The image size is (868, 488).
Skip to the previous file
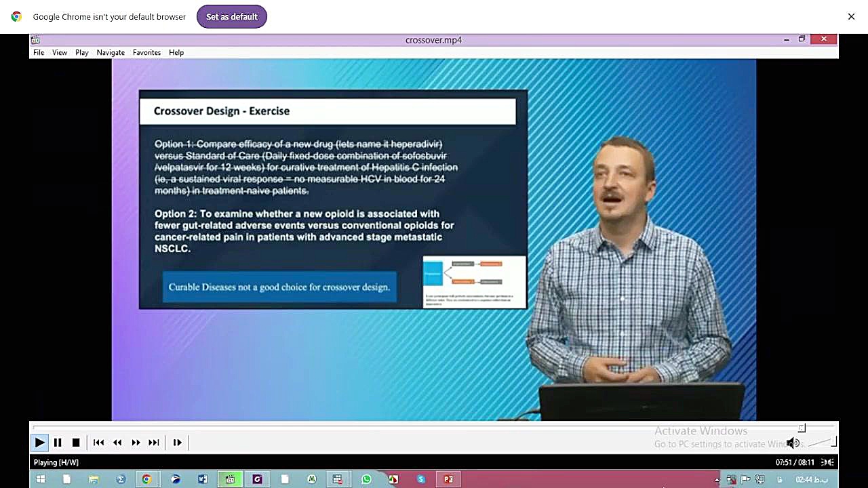tap(99, 443)
